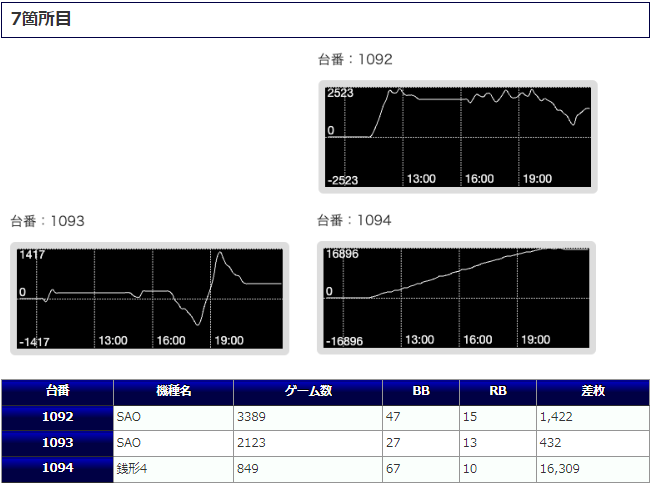Select row header 1094 in table
Screen dimensions: 652x490
pyautogui.click(x=57, y=469)
